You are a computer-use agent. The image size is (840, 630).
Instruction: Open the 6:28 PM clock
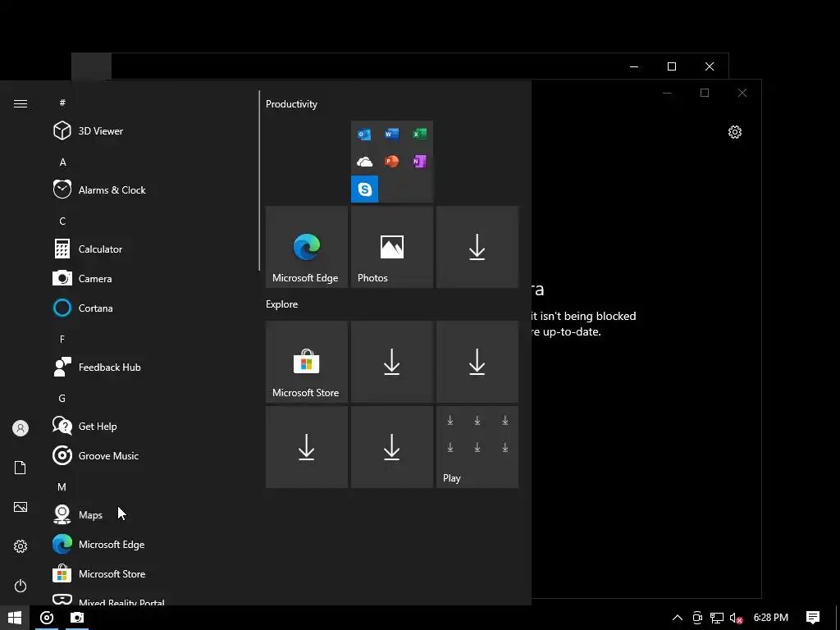(771, 618)
